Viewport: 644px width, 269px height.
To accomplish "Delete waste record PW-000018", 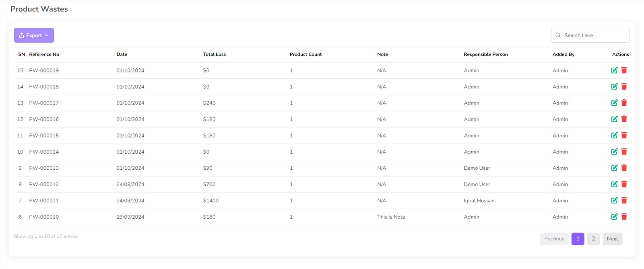I will click(x=624, y=86).
